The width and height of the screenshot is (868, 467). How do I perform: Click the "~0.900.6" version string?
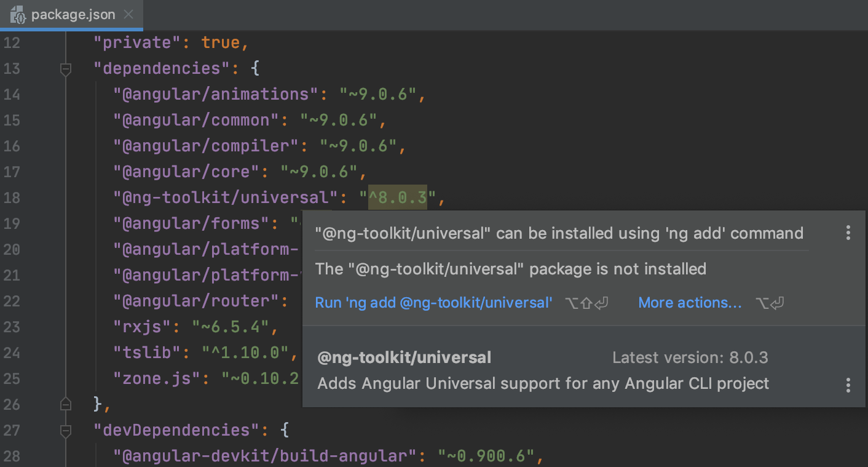pos(486,456)
